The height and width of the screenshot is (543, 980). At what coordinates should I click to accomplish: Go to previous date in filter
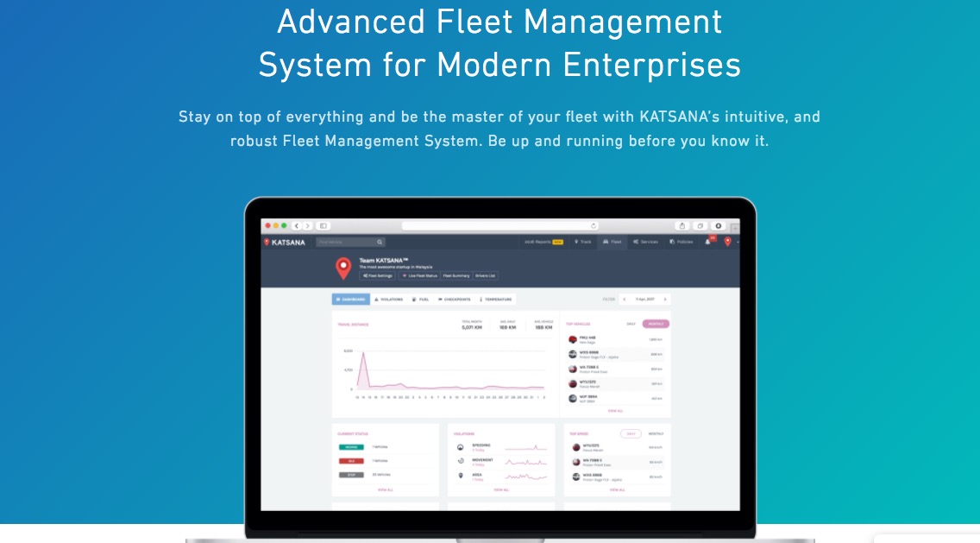pyautogui.click(x=624, y=300)
